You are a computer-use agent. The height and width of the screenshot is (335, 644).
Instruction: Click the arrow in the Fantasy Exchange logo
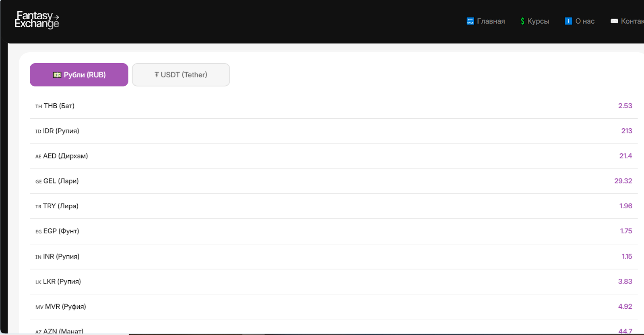(x=56, y=17)
